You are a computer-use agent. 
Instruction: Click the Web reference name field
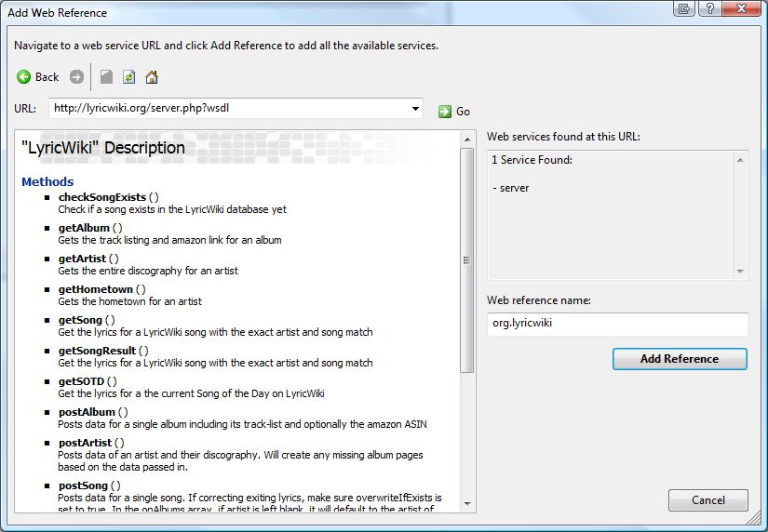point(617,324)
